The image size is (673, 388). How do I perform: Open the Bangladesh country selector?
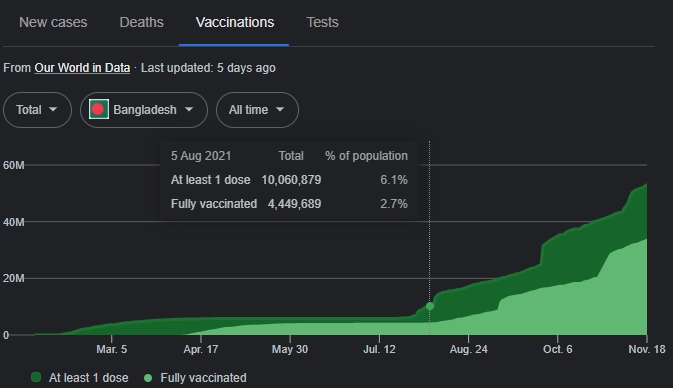144,110
